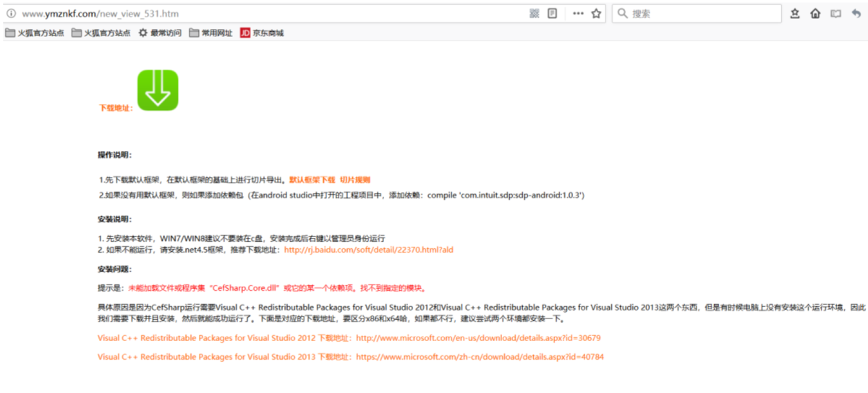The width and height of the screenshot is (868, 393).
Task: Click the line starting 1. 先安装本软件
Action: (242, 238)
